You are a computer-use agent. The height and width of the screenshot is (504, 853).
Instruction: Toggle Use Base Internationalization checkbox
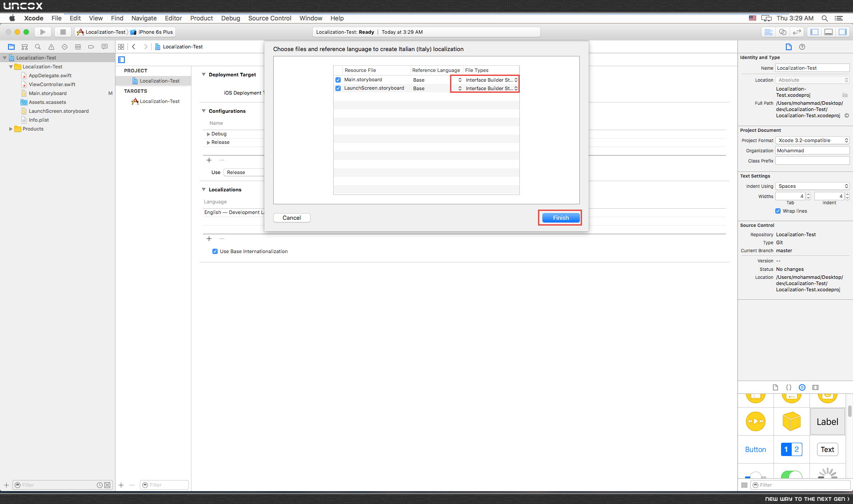tap(215, 251)
